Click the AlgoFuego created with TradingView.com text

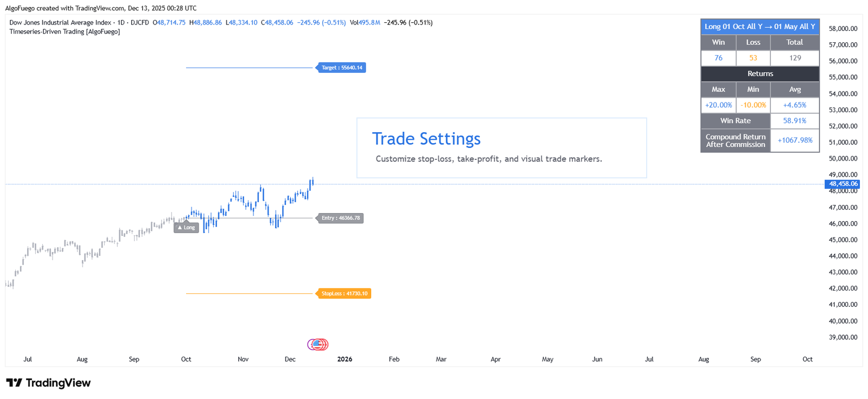click(x=101, y=8)
